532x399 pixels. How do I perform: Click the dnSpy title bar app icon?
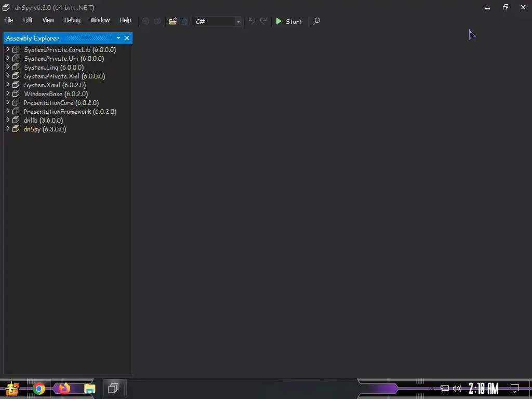click(x=6, y=7)
